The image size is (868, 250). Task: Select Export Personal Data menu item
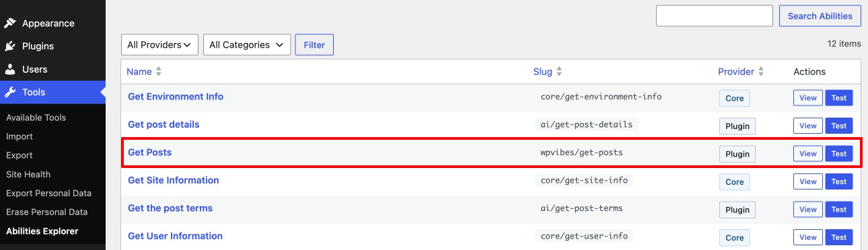click(x=48, y=193)
